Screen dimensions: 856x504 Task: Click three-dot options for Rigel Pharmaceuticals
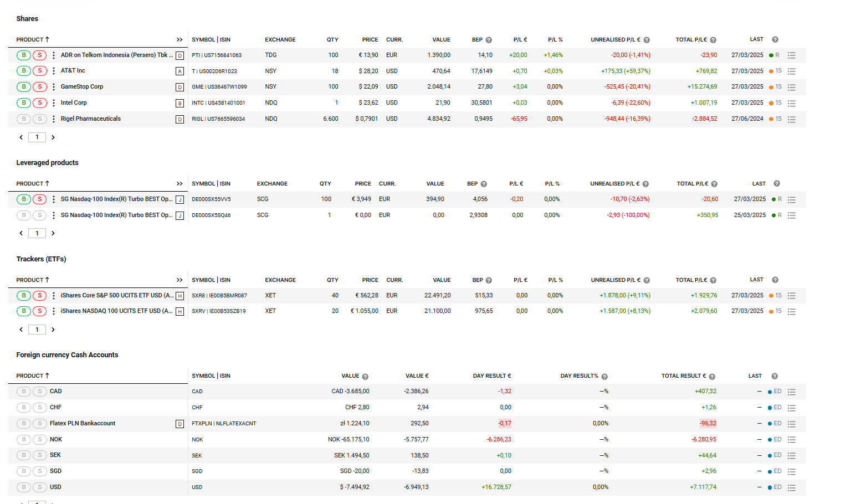click(x=54, y=119)
